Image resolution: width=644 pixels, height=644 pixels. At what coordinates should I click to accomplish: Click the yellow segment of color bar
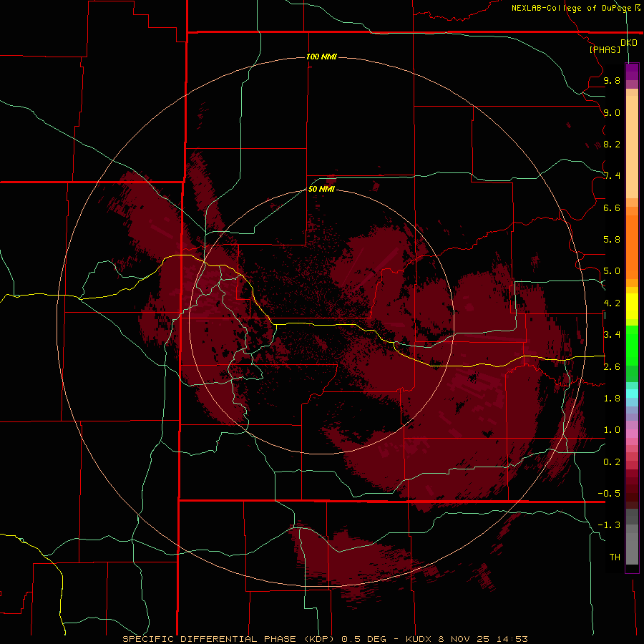click(x=632, y=306)
